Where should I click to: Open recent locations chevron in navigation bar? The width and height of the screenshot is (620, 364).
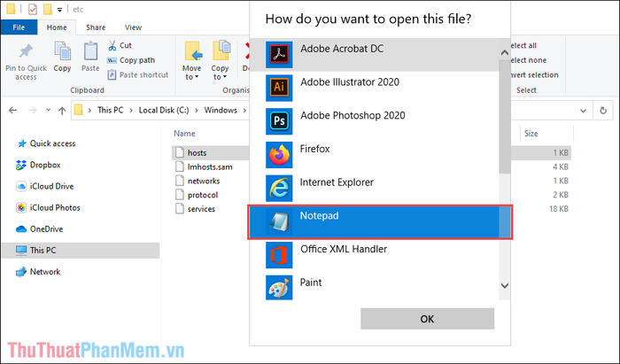pyautogui.click(x=48, y=110)
